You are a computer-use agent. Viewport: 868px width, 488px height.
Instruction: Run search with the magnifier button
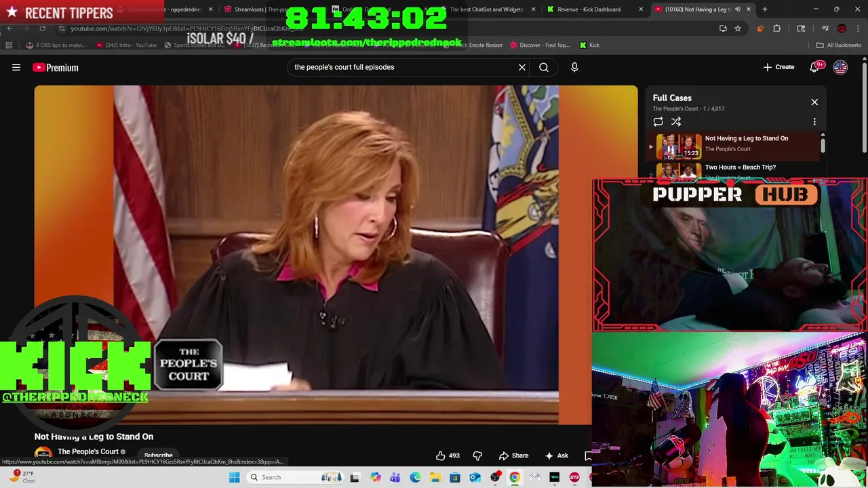[x=544, y=67]
